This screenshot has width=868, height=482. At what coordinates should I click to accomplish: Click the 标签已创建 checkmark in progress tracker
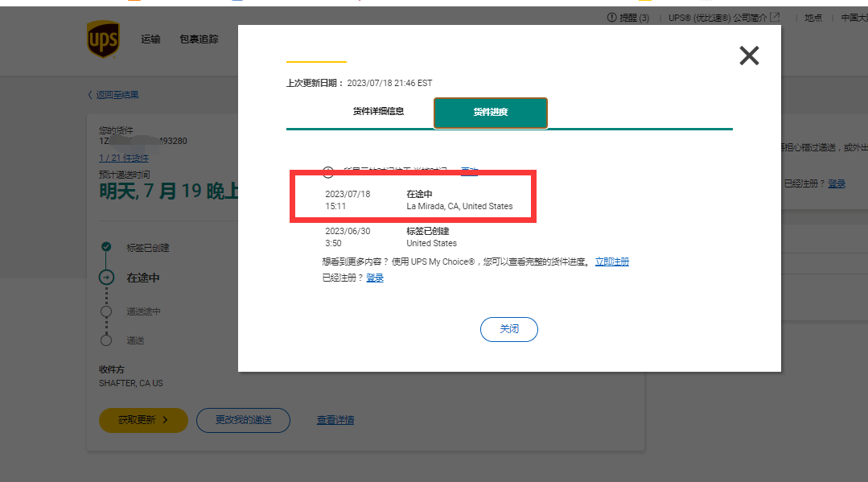(105, 247)
